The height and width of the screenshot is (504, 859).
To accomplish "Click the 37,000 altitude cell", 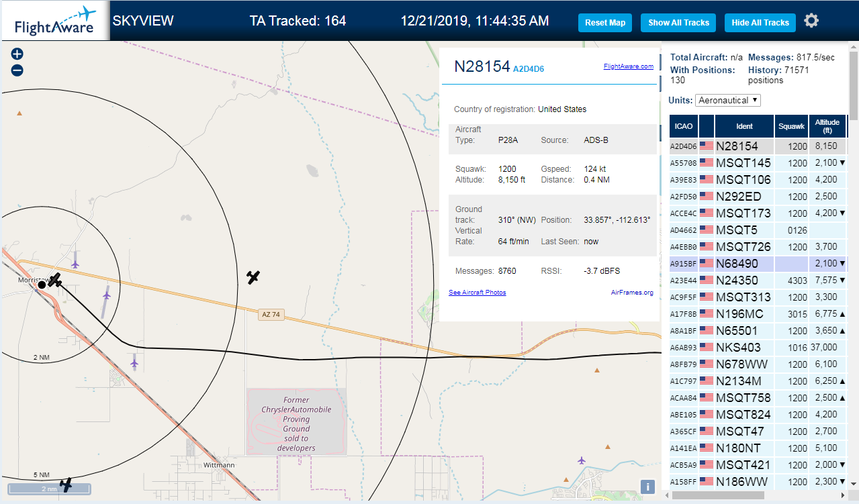I will pos(827,348).
